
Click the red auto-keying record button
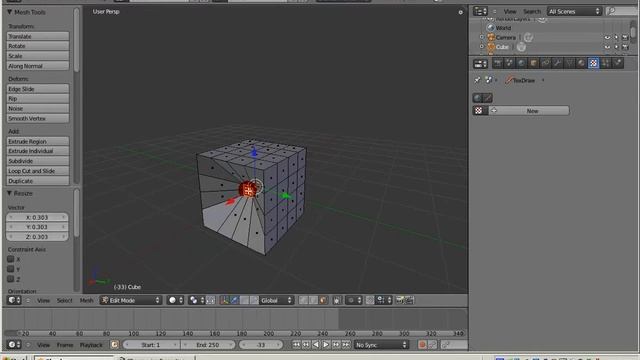[x=422, y=345]
